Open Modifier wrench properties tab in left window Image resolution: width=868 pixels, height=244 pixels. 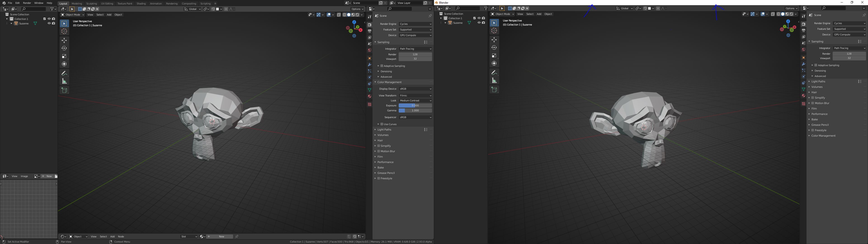[369, 65]
